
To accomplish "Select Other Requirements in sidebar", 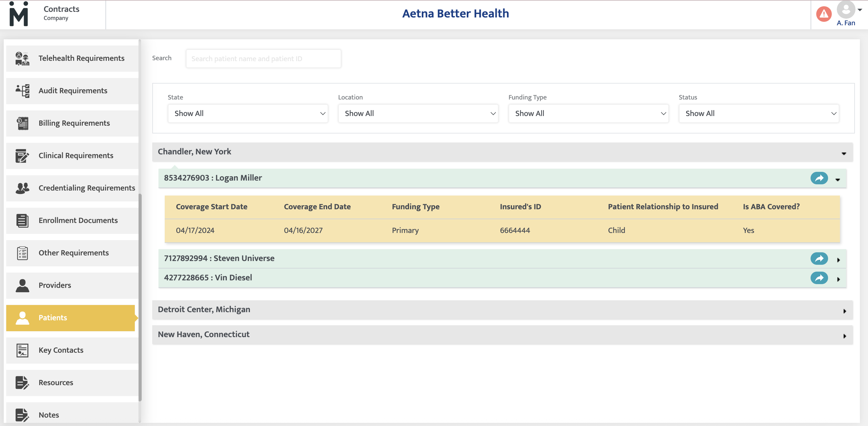I will tap(72, 253).
